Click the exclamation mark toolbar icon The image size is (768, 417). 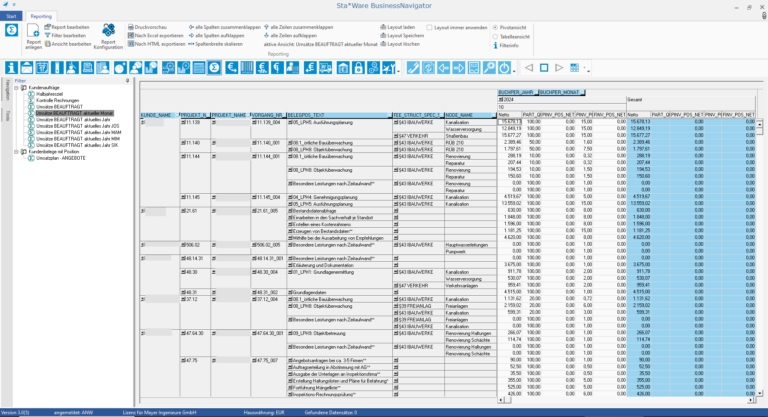click(x=57, y=68)
